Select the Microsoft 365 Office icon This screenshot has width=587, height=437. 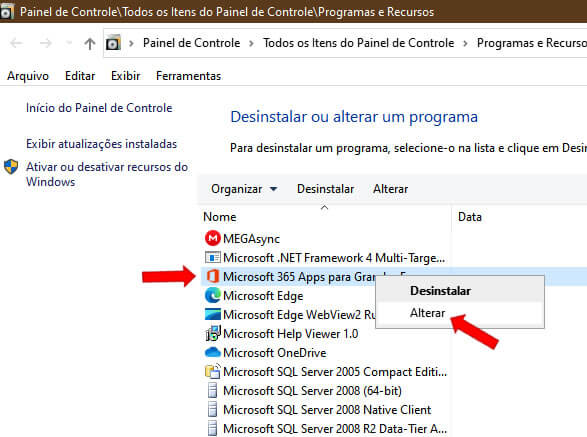tap(213, 276)
